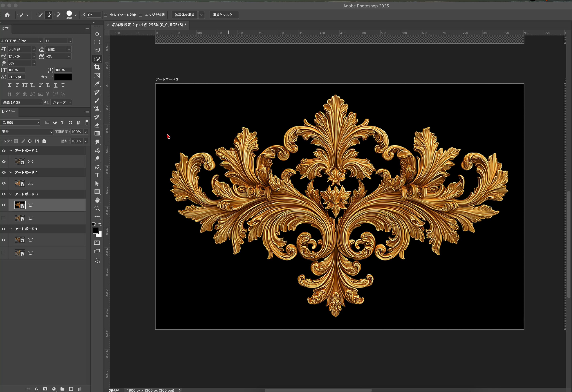The height and width of the screenshot is (392, 572).
Task: Toggle Quick Mask mode icon
Action: 97,243
